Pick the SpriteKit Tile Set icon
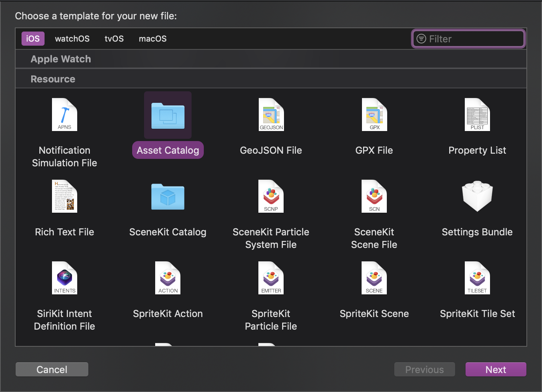 coord(477,278)
